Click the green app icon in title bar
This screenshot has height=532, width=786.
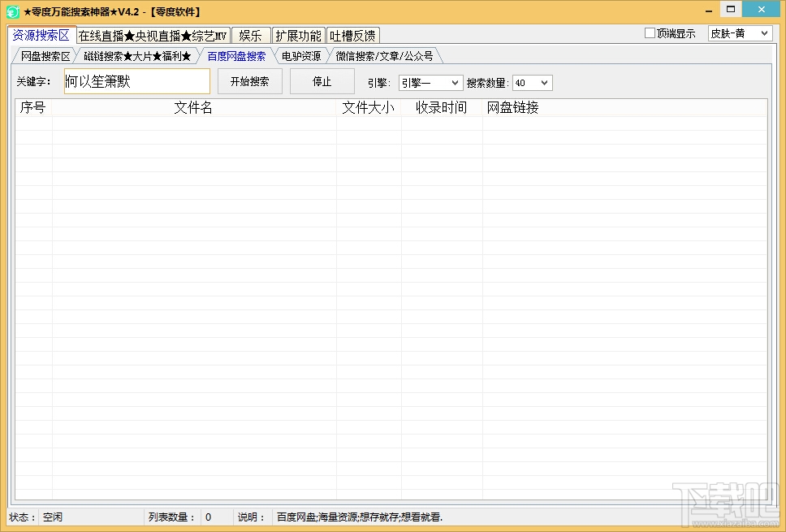point(13,11)
